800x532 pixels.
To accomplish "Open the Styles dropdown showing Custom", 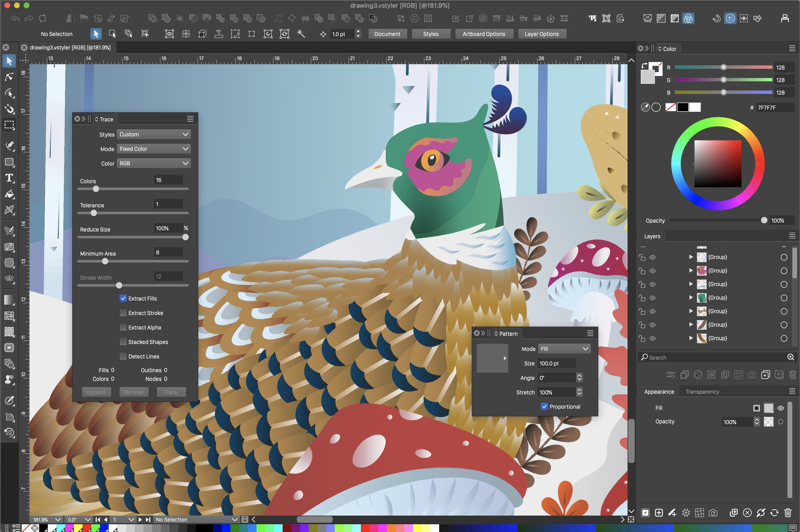I will tap(153, 134).
